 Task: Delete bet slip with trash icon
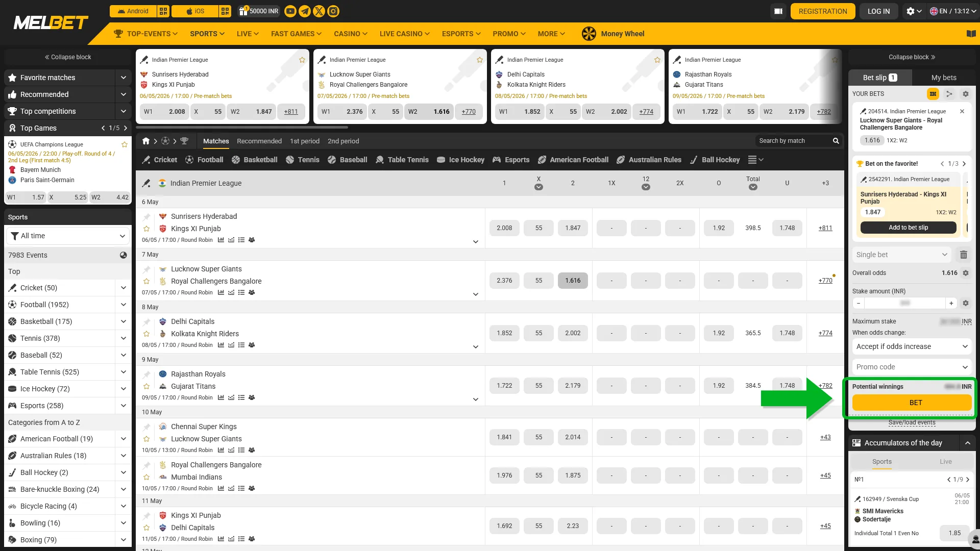tap(964, 255)
